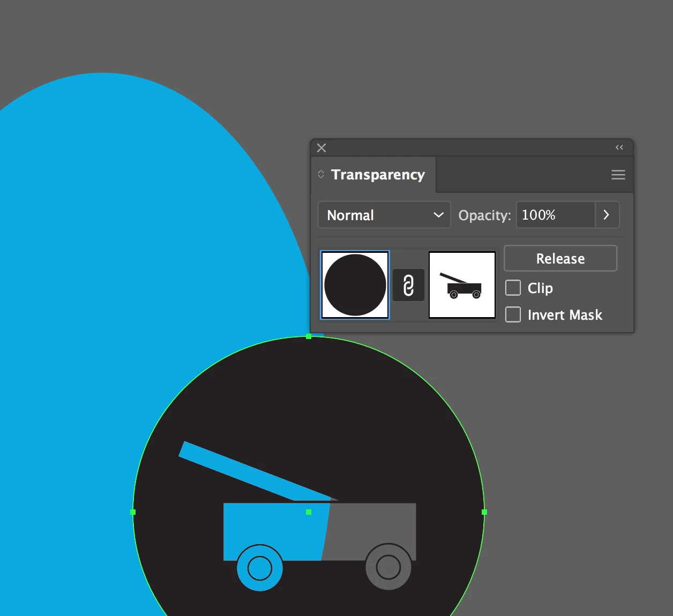The width and height of the screenshot is (673, 616).
Task: Select the gray cart wheel on canvas
Action: coord(388,567)
